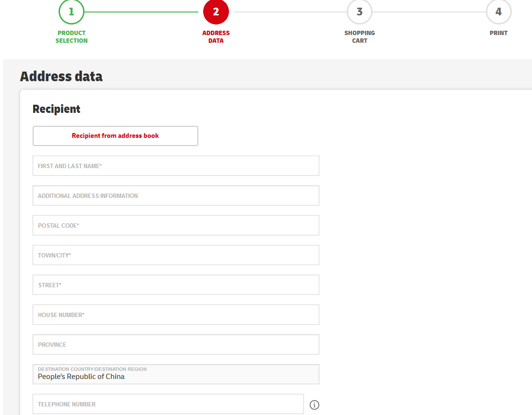Click into the Town/City field
This screenshot has width=532, height=415.
(x=176, y=255)
